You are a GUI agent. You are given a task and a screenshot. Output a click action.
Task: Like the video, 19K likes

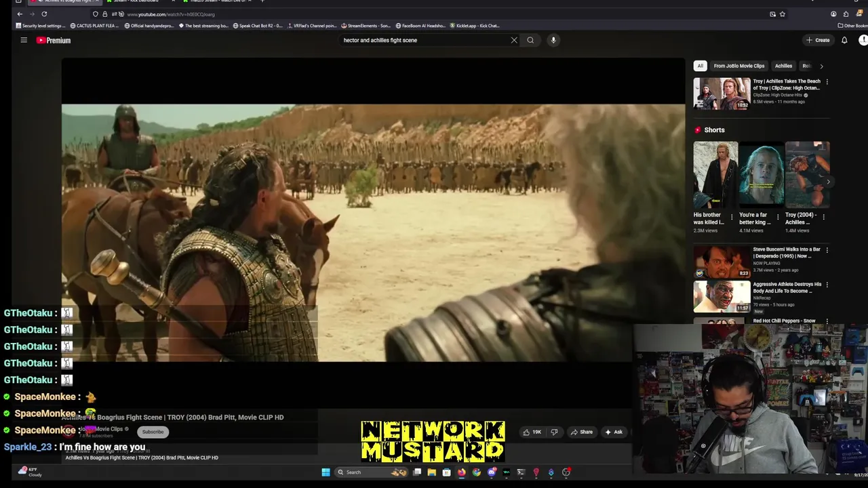tap(532, 432)
